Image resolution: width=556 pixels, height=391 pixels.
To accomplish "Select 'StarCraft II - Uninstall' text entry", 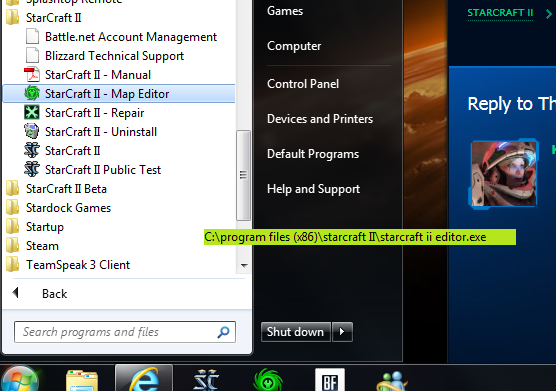I will click(x=101, y=132).
